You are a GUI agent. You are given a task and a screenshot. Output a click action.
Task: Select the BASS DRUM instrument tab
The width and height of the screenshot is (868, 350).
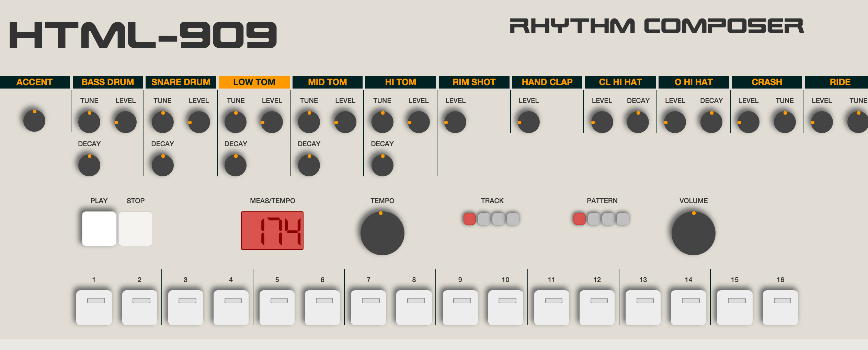tap(108, 82)
